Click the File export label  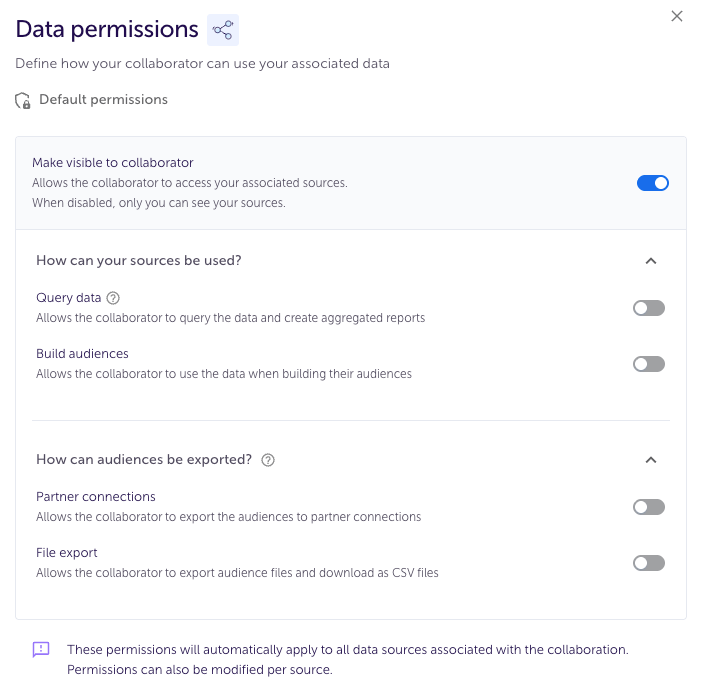tap(66, 553)
